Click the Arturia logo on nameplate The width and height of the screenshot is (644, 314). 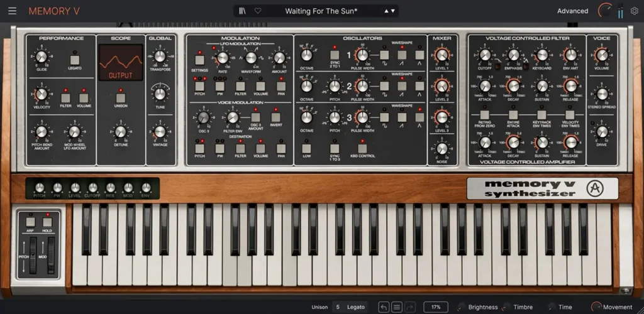595,188
